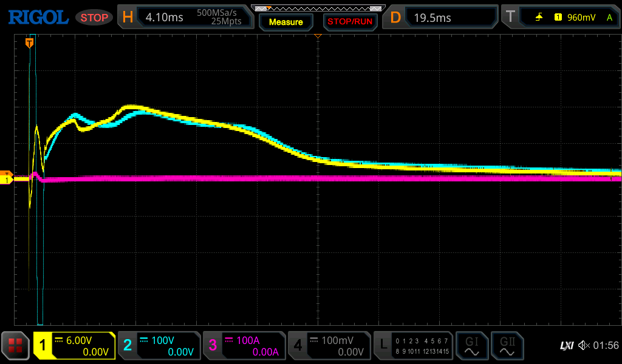
Task: Click the RIGOL logo
Action: [38, 18]
